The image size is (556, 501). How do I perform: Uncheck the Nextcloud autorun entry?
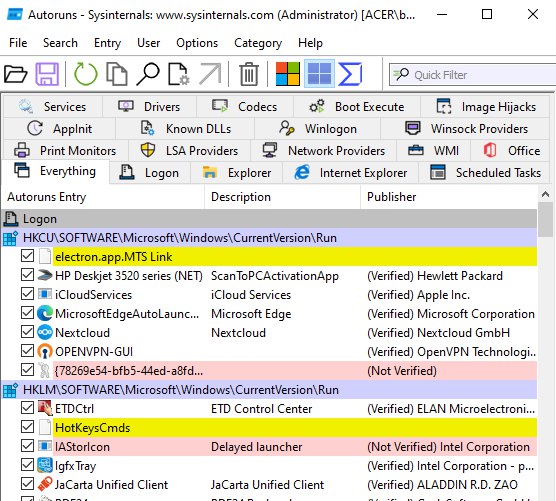(x=27, y=332)
